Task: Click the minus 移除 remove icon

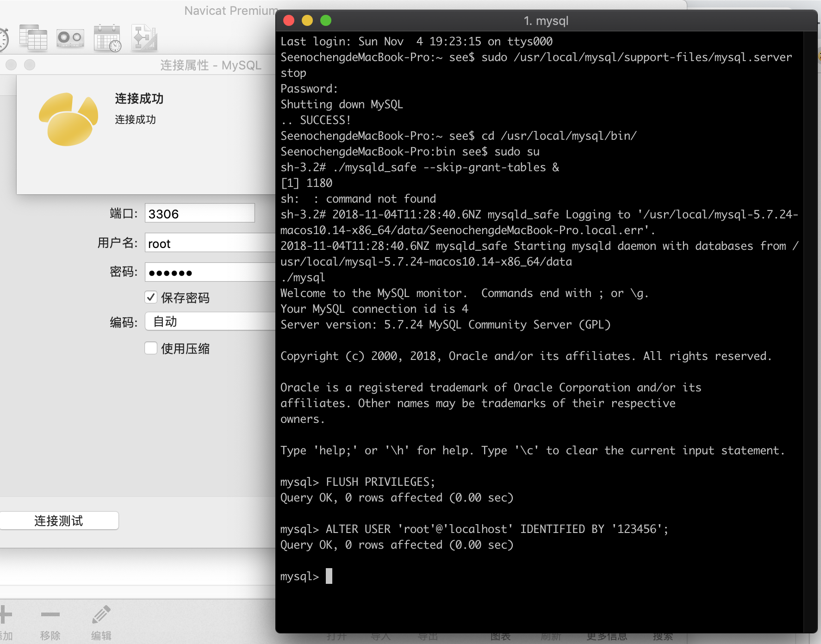Action: [x=50, y=614]
